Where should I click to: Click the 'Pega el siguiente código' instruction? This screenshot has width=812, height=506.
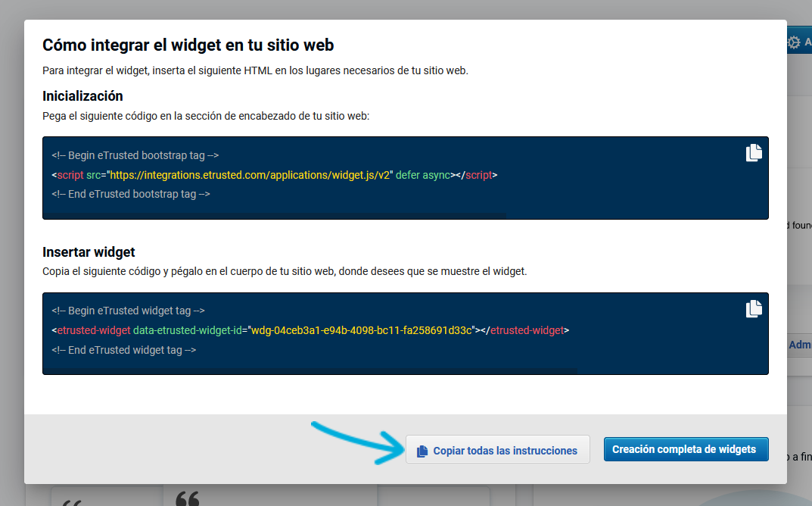pos(206,116)
